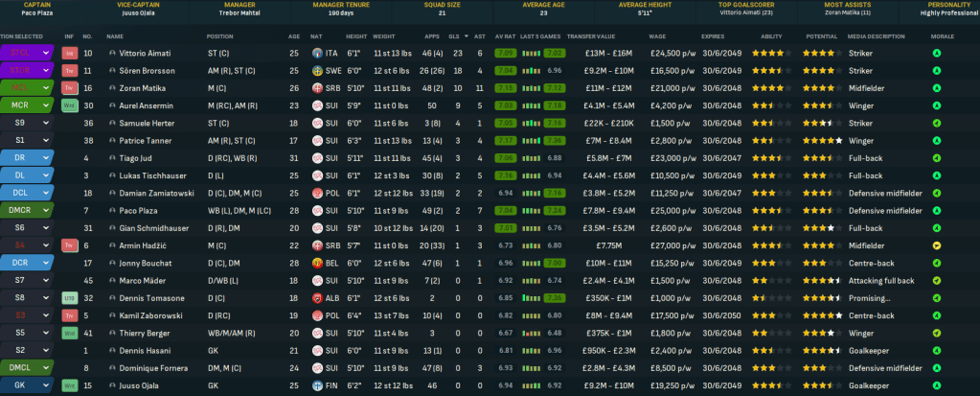Sort players by the Wage column header

(x=657, y=36)
